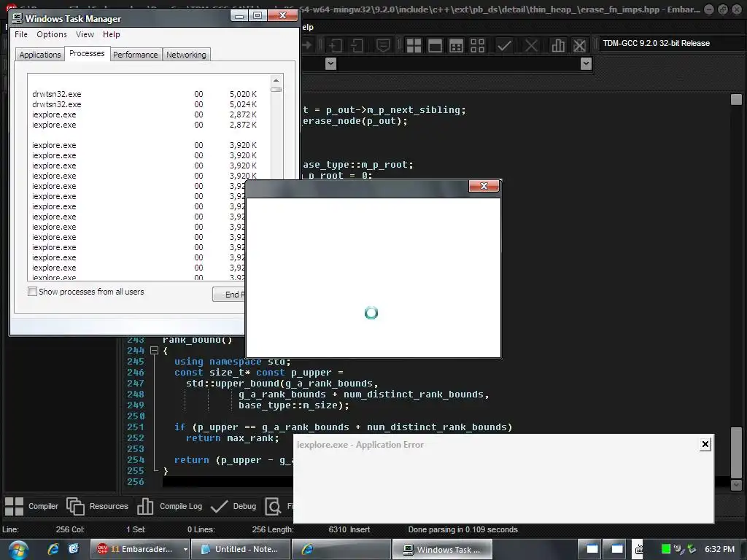
Task: Select the drwtsn32.exe row showing 5,020 K
Action: (x=145, y=94)
